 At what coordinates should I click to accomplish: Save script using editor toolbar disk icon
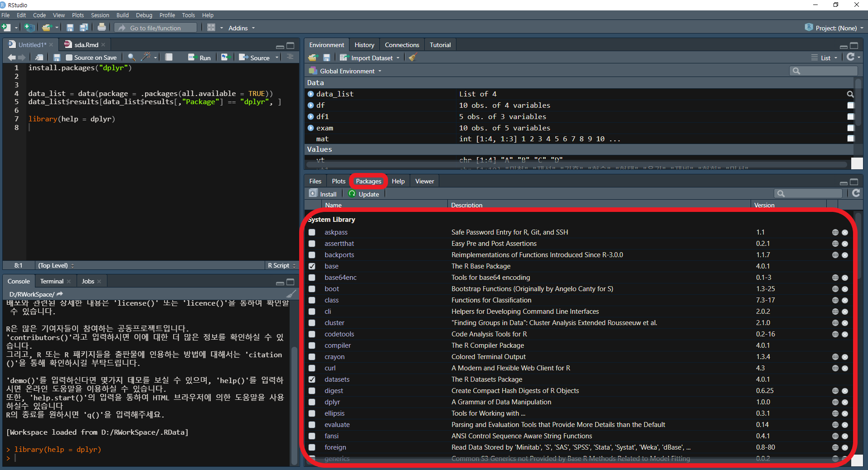pos(57,58)
